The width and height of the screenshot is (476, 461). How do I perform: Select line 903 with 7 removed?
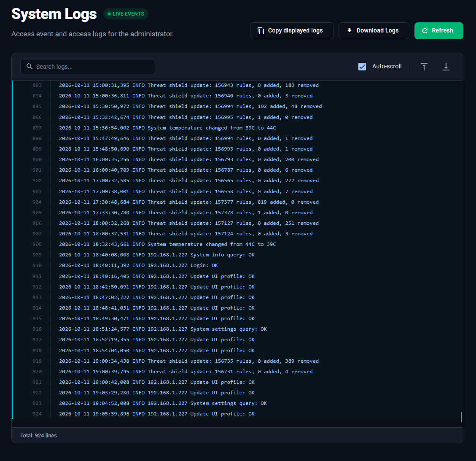[x=237, y=191]
